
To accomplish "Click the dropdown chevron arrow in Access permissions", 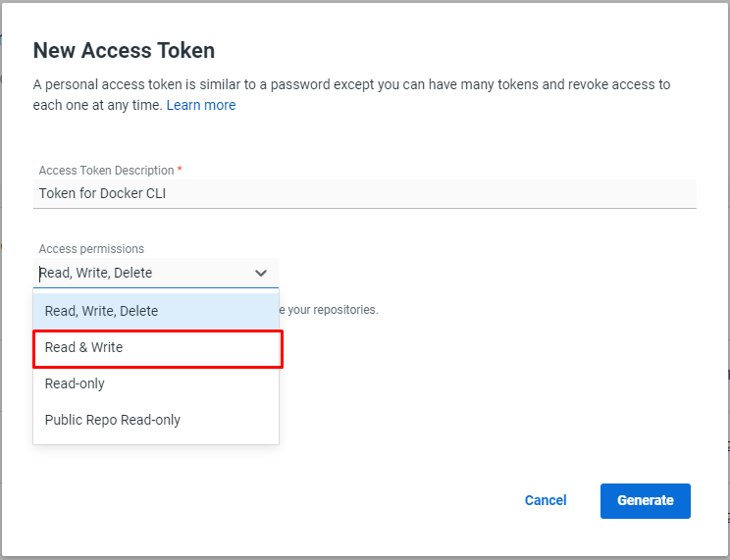I will coord(261,273).
